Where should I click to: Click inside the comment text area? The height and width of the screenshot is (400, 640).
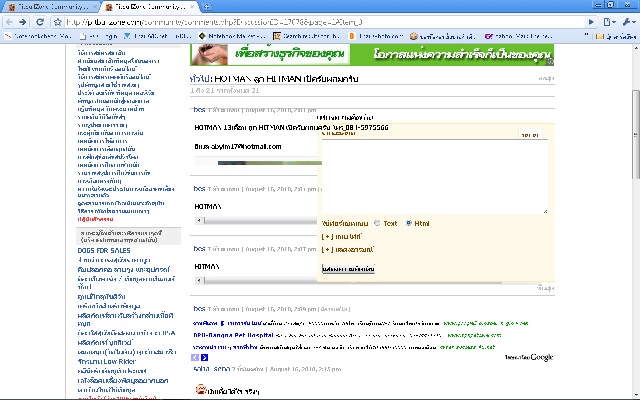coord(435,176)
